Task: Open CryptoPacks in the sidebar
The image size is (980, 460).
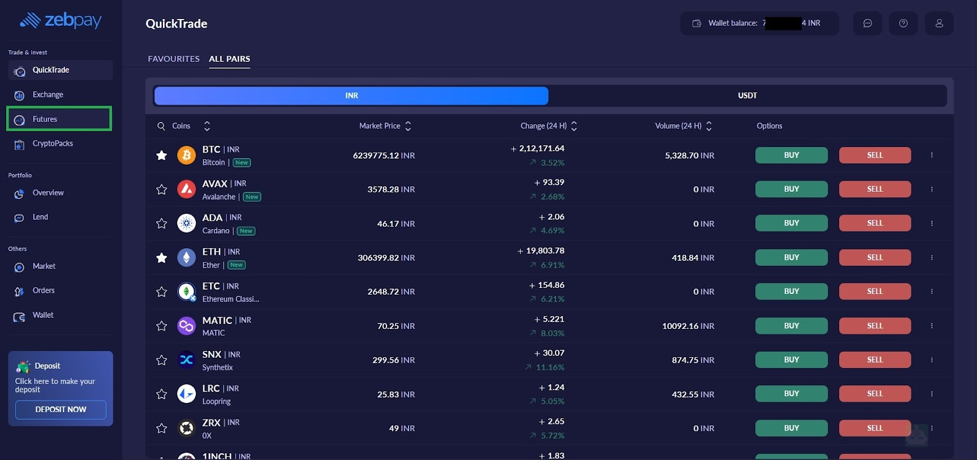Action: point(60,144)
